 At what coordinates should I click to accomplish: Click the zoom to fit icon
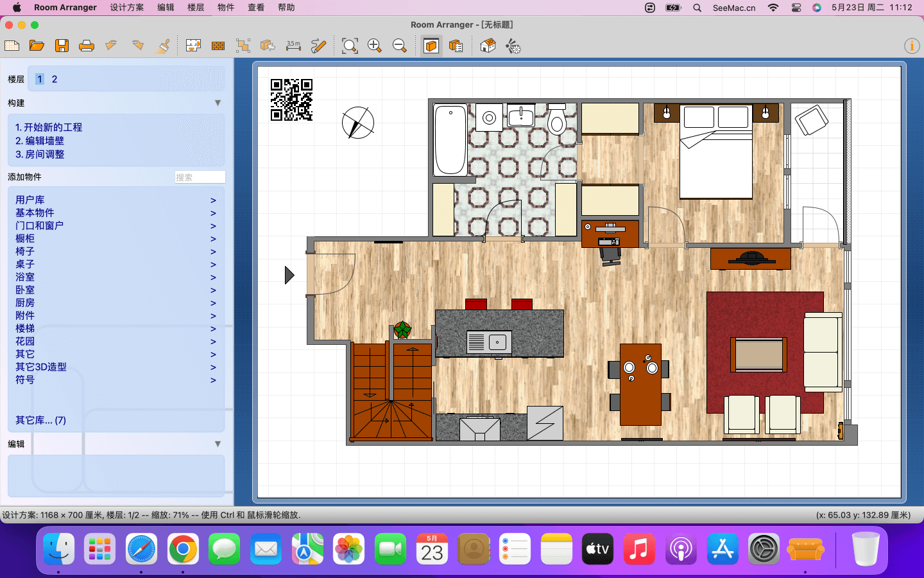pyautogui.click(x=350, y=46)
